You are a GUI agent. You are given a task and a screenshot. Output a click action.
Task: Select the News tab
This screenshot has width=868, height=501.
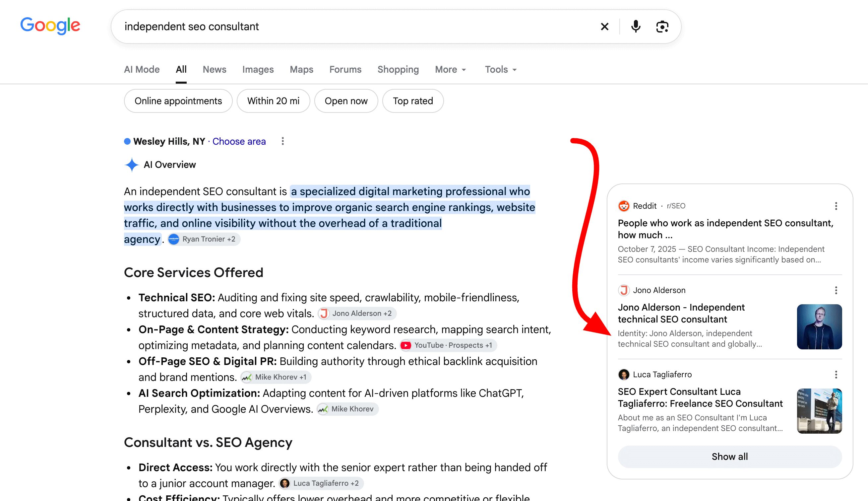(214, 69)
